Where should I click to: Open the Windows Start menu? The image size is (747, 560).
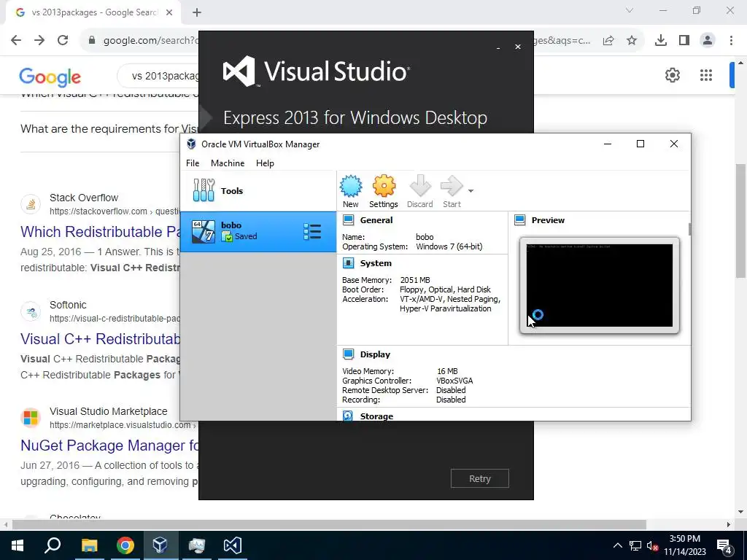click(x=18, y=545)
